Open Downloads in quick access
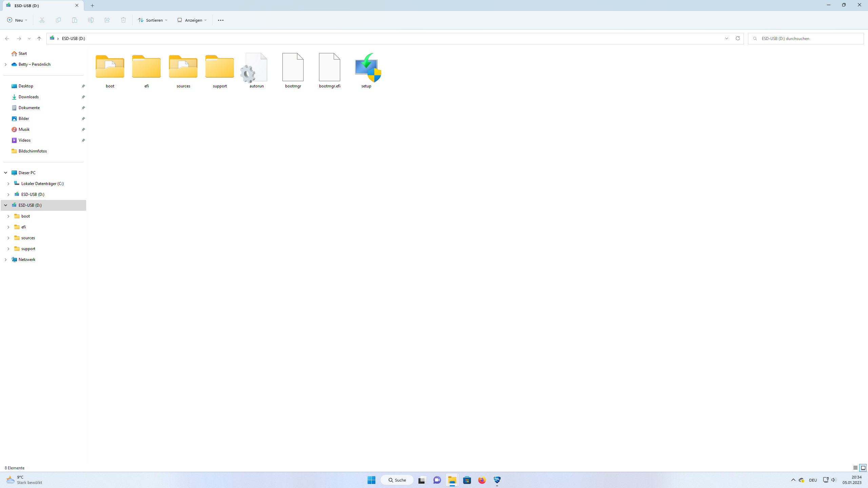The image size is (868, 488). pyautogui.click(x=28, y=97)
